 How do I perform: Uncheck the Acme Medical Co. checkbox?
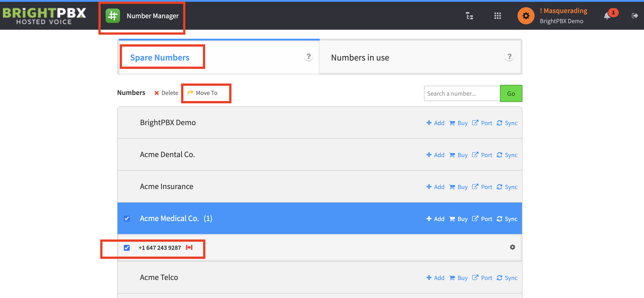pos(127,218)
